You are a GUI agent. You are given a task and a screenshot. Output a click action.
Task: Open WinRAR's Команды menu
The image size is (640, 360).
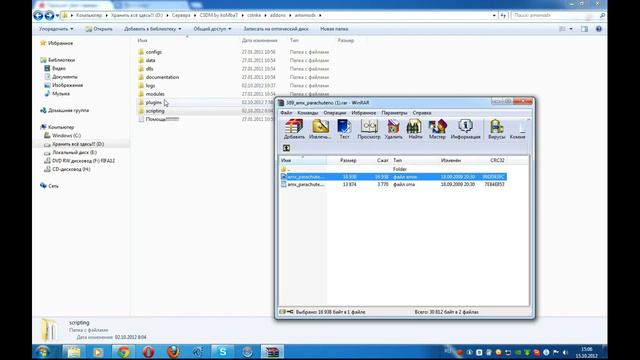pos(307,113)
